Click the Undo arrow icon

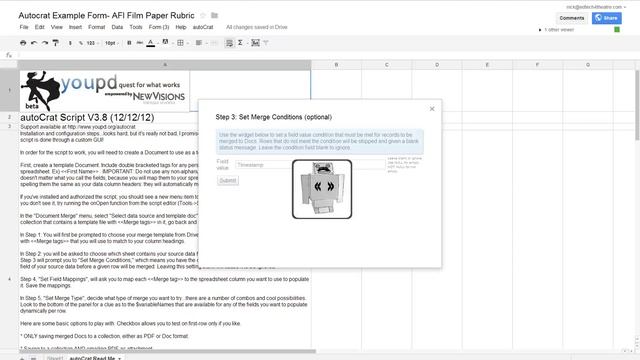34,43
